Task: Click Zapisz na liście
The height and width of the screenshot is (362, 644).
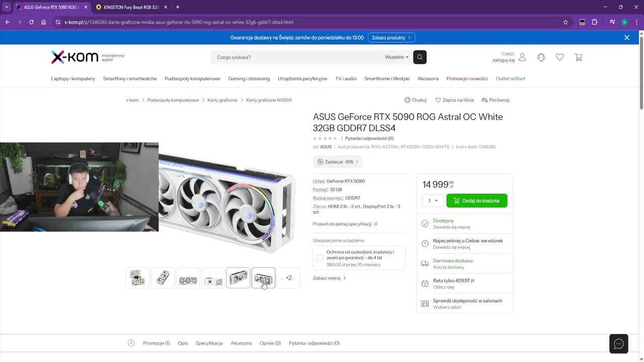Action: tap(455, 100)
